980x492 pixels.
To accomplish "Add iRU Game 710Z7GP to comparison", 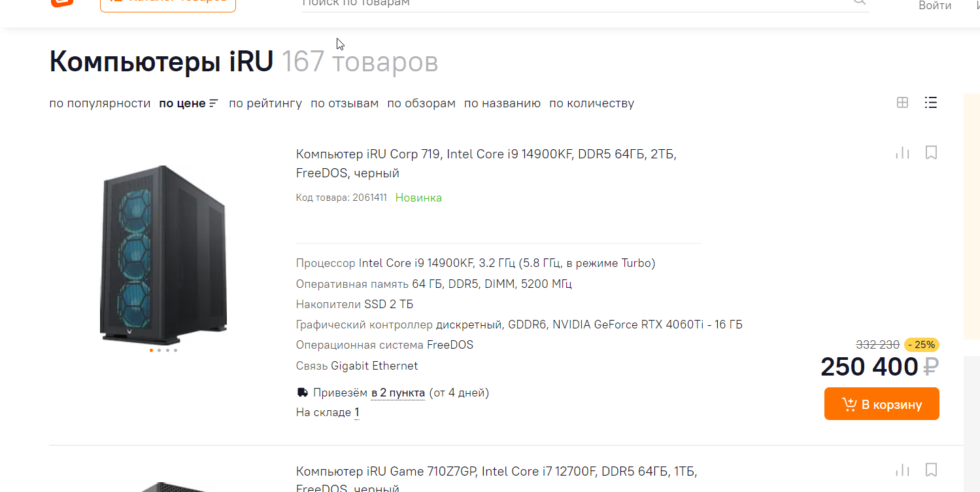I will pyautogui.click(x=902, y=470).
